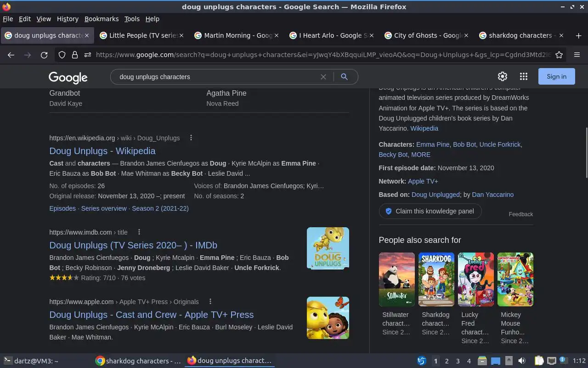588x368 pixels.
Task: Open Bookmarks menu
Action: (102, 19)
